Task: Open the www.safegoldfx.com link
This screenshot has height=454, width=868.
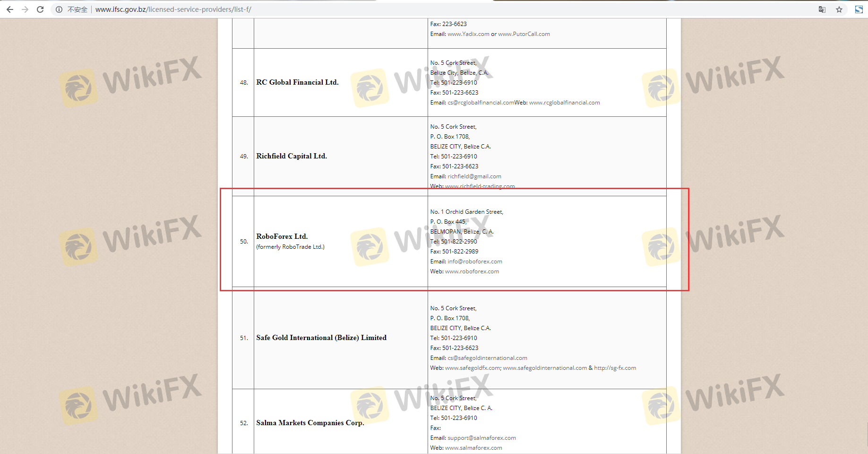Action: pos(472,368)
